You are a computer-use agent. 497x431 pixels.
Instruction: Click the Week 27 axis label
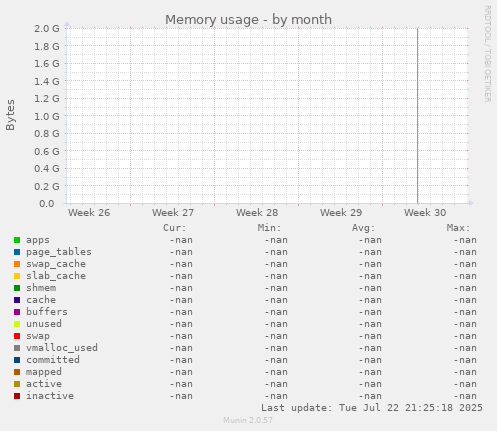pos(173,213)
